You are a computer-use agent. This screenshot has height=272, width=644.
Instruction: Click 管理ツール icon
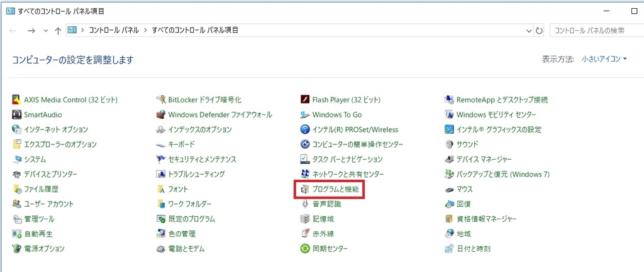tap(17, 219)
